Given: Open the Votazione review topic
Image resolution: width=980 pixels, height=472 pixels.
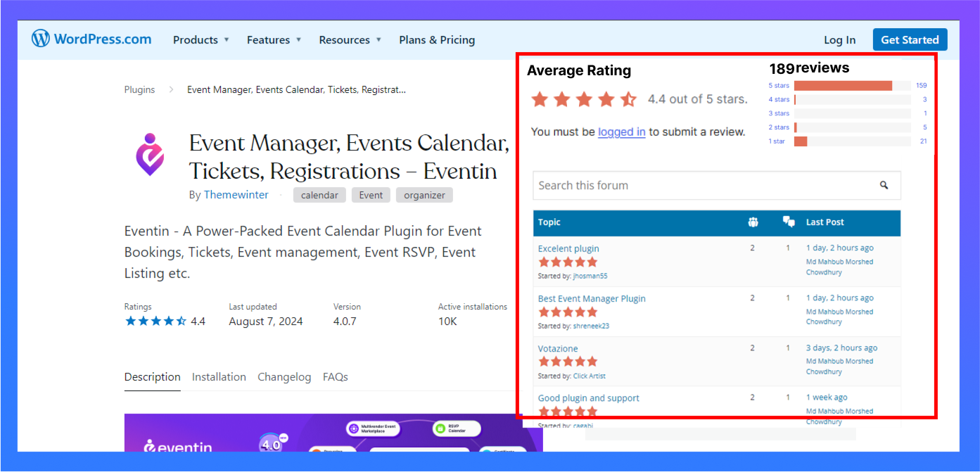Looking at the screenshot, I should point(558,348).
